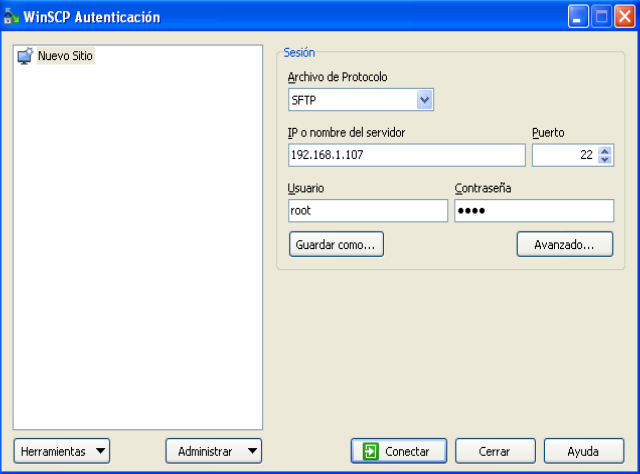Click the Cerrar button
Screen dimensions: 640x474
point(495,451)
